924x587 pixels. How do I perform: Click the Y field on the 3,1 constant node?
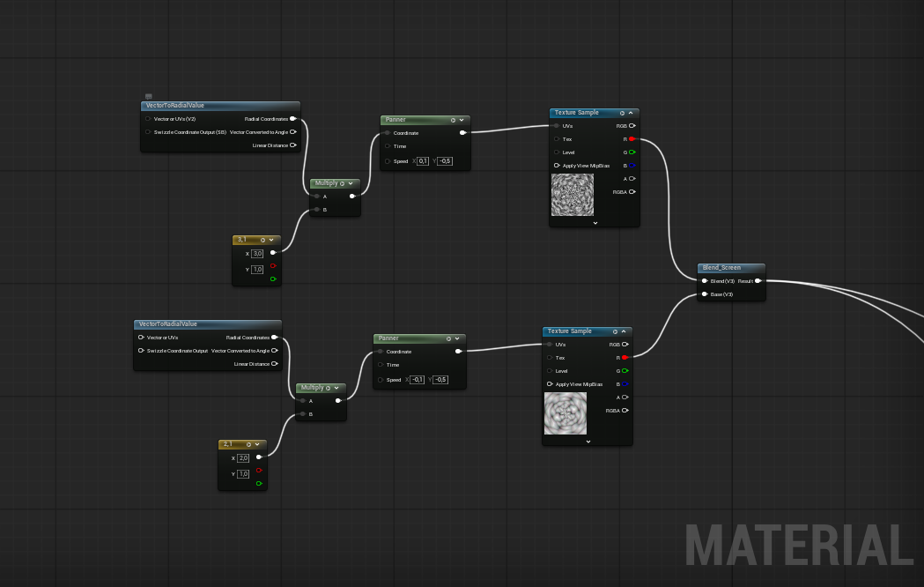[x=257, y=270]
